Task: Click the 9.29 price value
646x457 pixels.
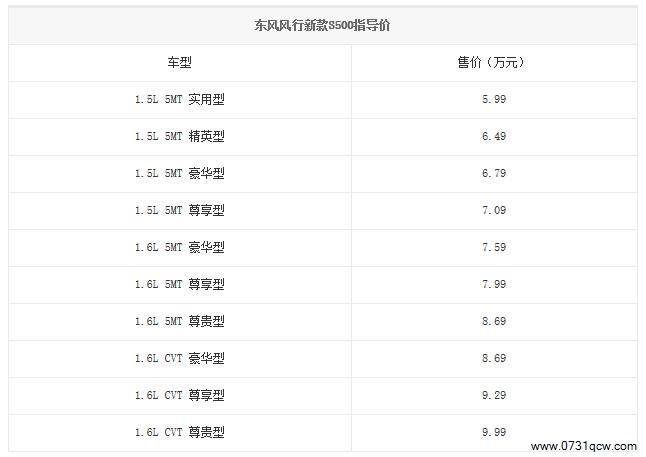Action: click(492, 395)
